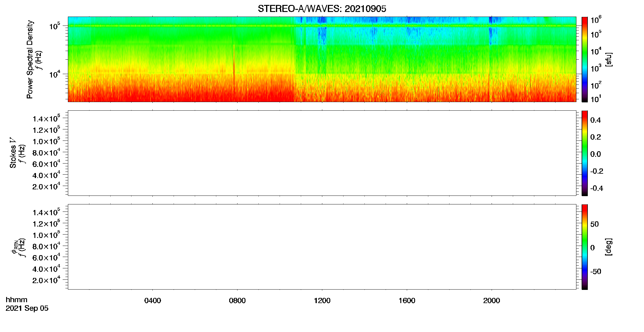
Task: Select the 2000 time axis label
Action: click(492, 301)
